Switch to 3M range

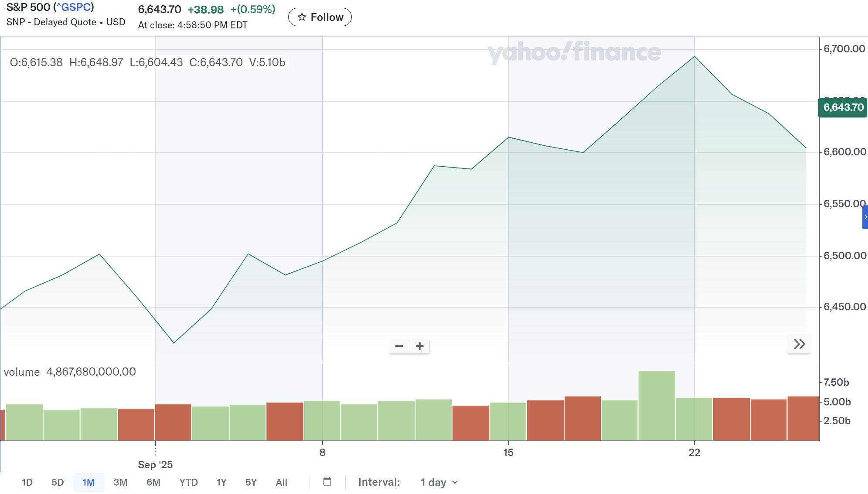point(120,482)
